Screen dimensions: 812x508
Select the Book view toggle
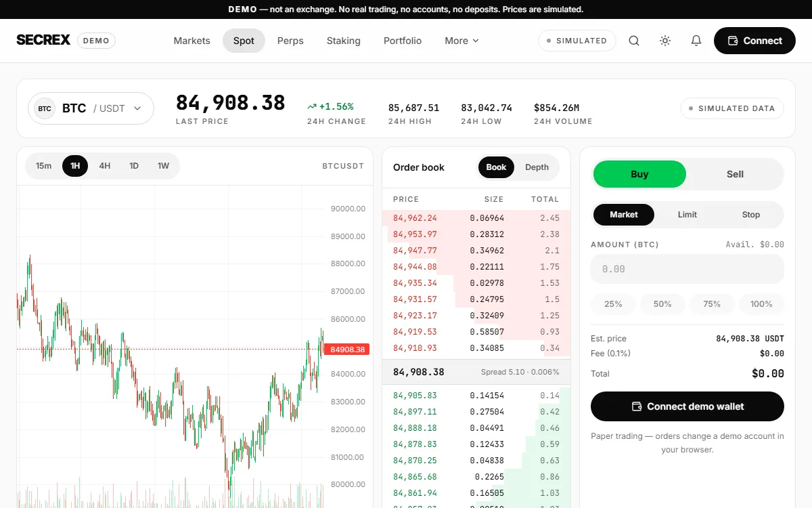point(496,167)
